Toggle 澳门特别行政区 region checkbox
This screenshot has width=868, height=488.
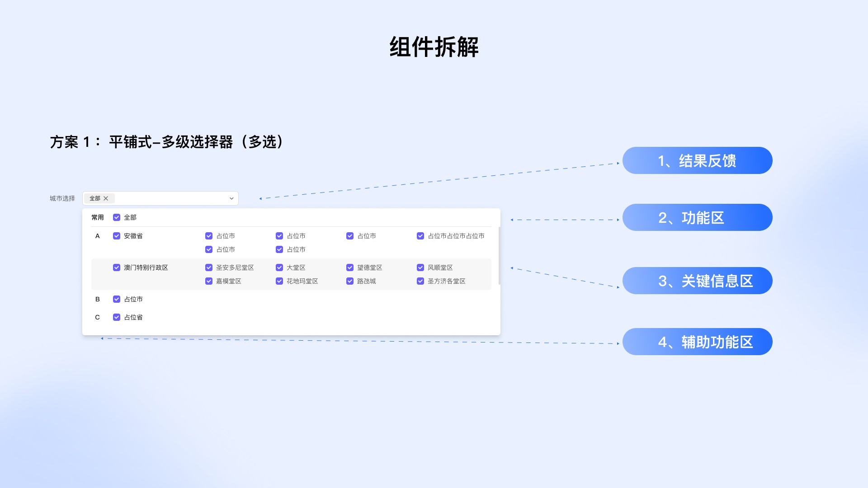(116, 267)
